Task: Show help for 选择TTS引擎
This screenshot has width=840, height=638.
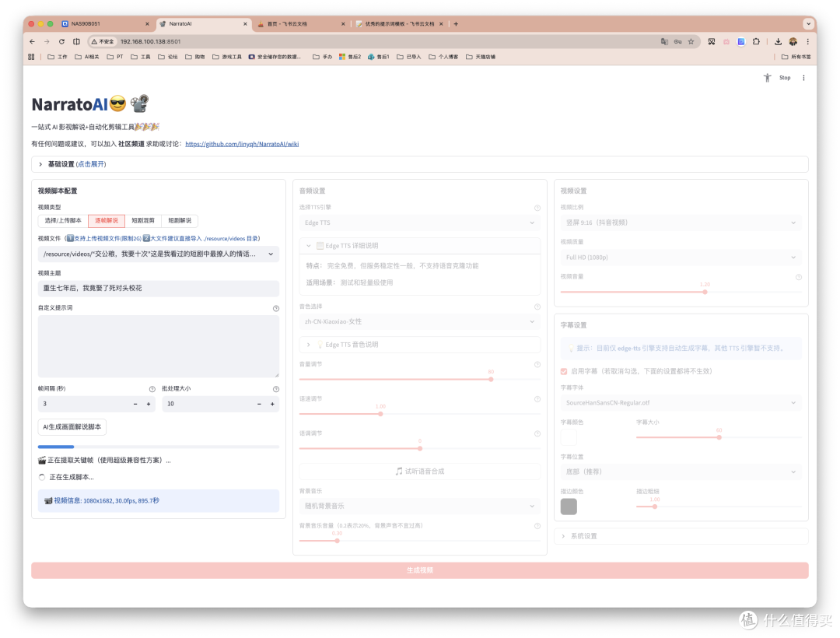Action: click(x=537, y=208)
